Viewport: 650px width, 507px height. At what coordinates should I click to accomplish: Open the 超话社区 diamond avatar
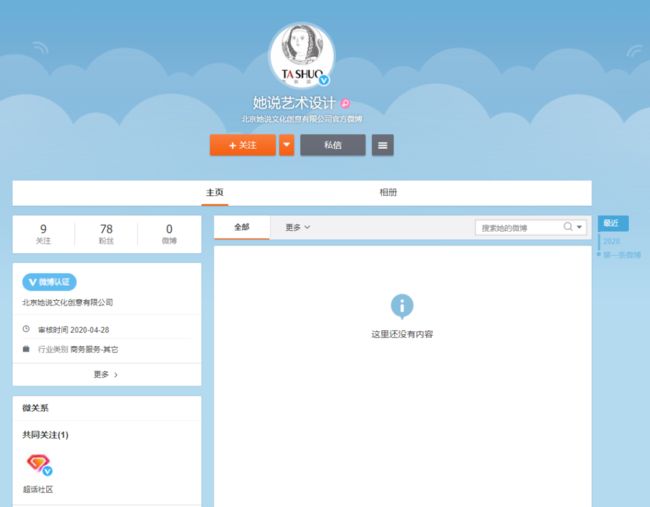[x=39, y=464]
